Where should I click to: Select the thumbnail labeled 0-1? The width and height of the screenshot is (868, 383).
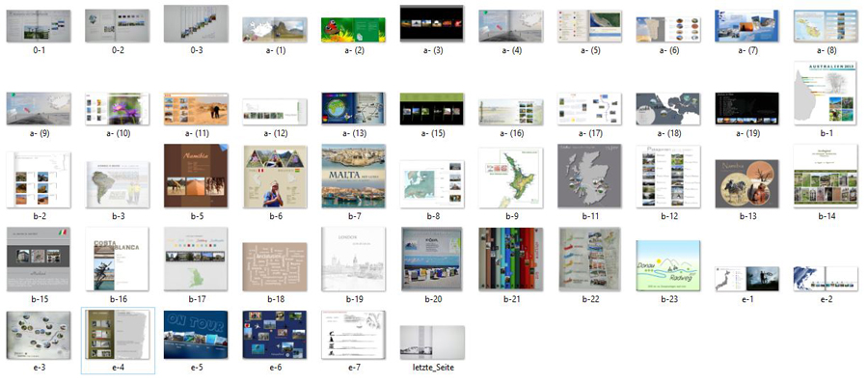39,25
